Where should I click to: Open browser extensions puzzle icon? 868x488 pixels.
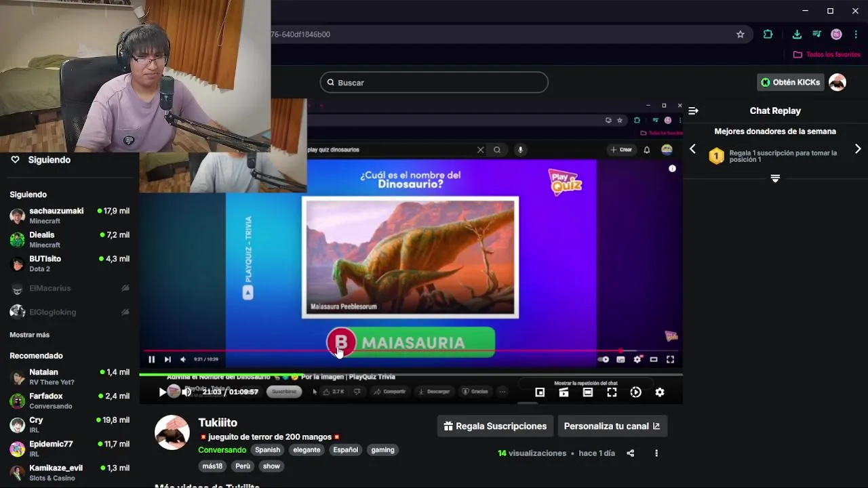(x=768, y=34)
